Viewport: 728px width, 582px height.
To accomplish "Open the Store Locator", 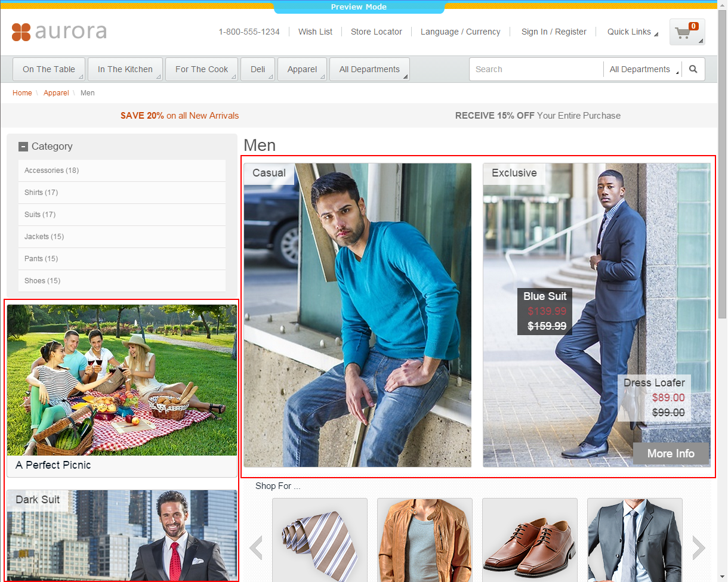I will pyautogui.click(x=376, y=32).
